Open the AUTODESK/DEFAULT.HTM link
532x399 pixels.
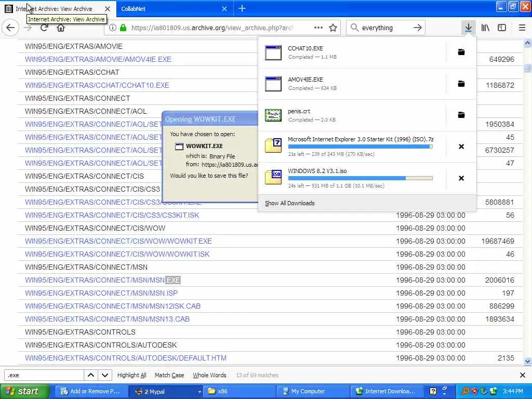point(126,358)
